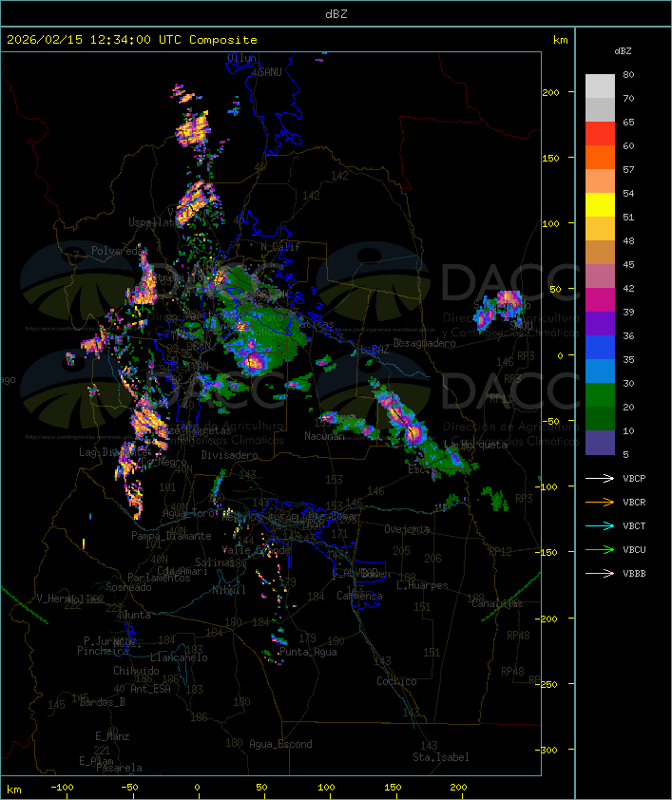Image resolution: width=672 pixels, height=800 pixels.
Task: Click the 80 value in the dBZ legend
Action: tap(628, 74)
